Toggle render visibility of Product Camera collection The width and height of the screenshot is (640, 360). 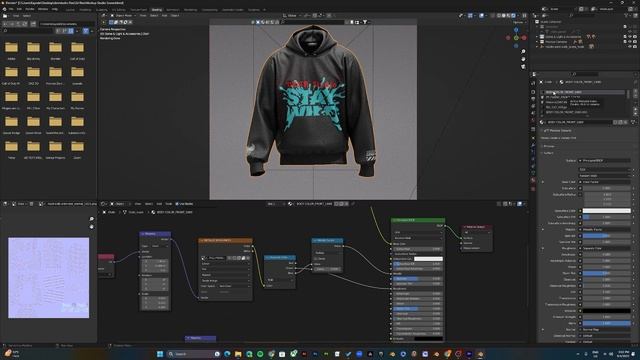[635, 42]
